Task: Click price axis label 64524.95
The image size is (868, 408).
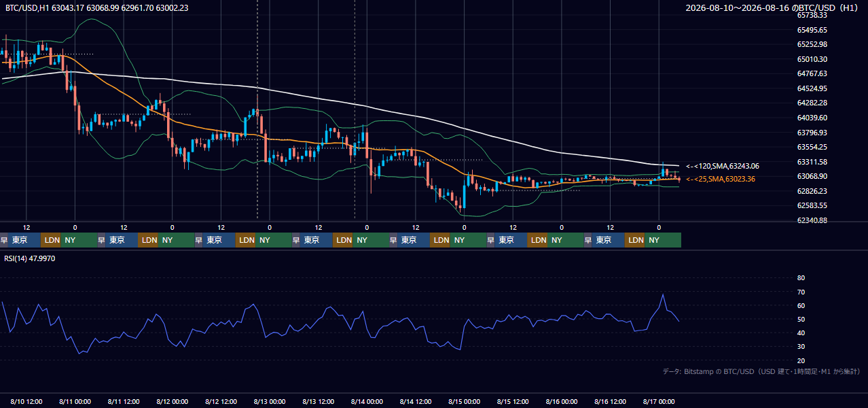Action: tap(812, 88)
